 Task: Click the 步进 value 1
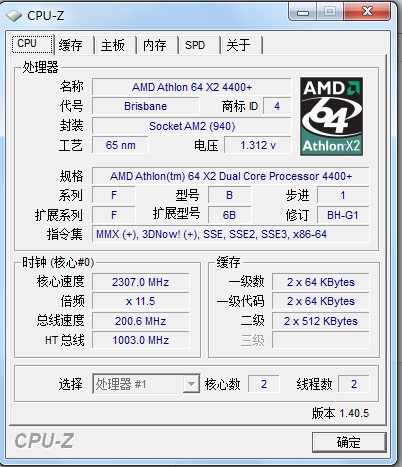tap(343, 195)
